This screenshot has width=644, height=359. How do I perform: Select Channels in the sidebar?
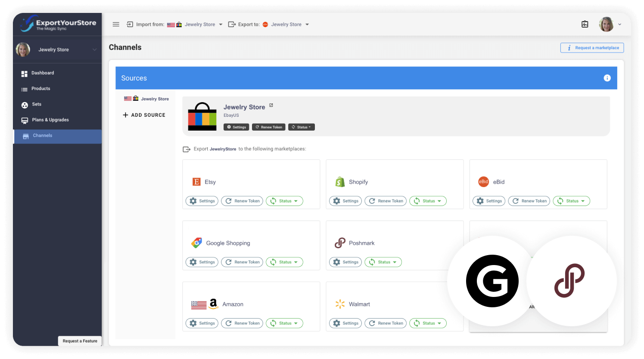57,136
